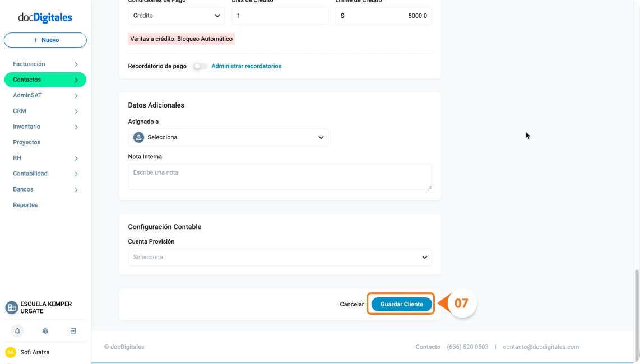Open the Proyectos menu item
Screen dimensions: 640x364
(x=26, y=142)
